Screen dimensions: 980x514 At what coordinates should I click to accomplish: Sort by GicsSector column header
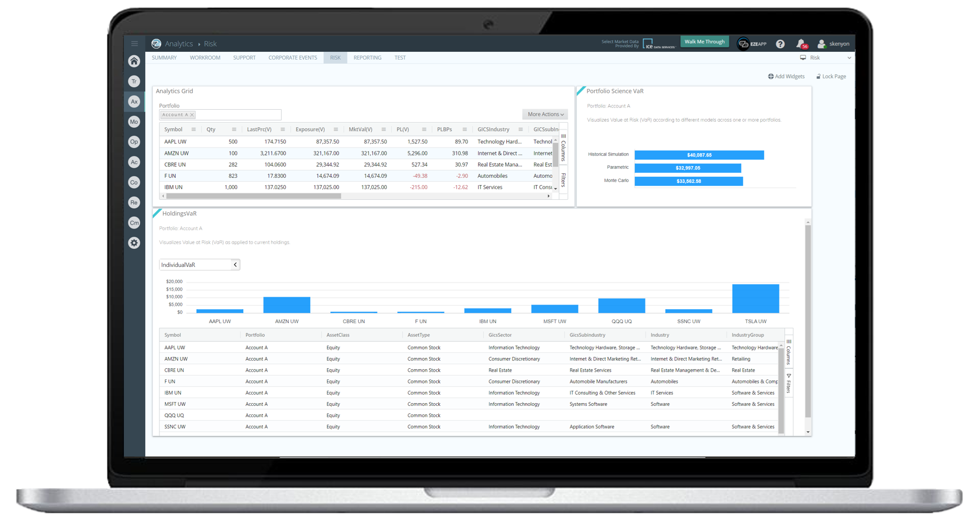click(500, 335)
